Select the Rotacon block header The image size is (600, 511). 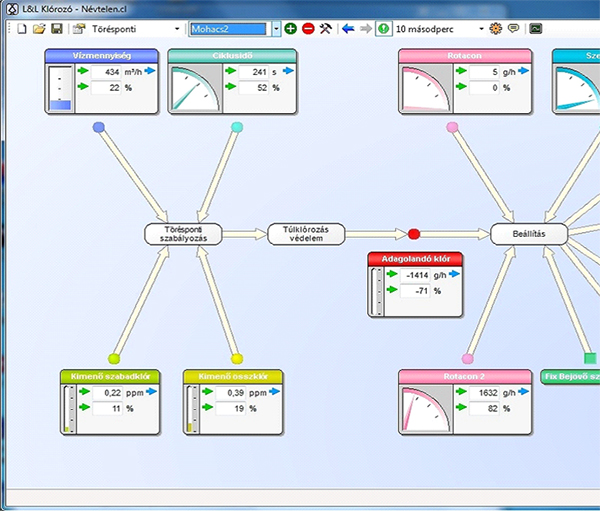[465, 56]
